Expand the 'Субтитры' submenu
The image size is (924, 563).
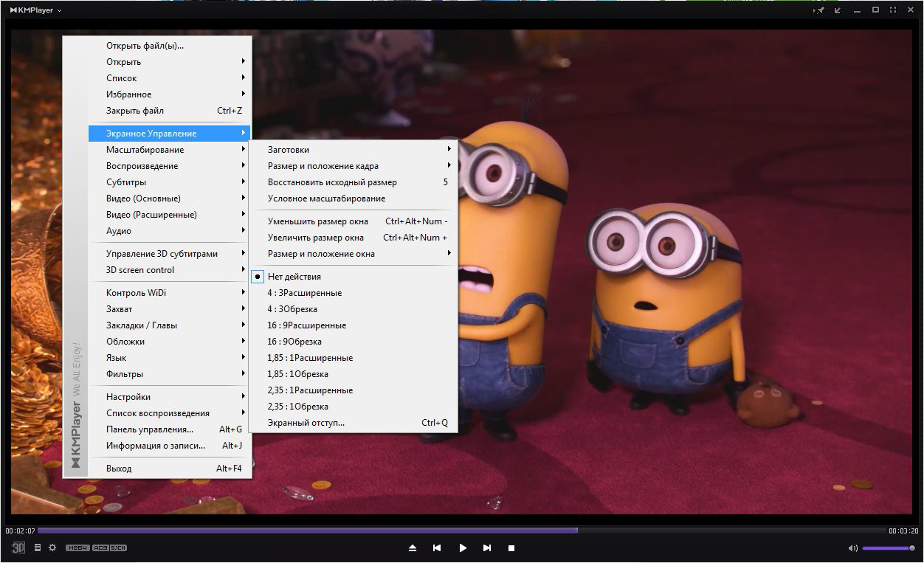[169, 182]
